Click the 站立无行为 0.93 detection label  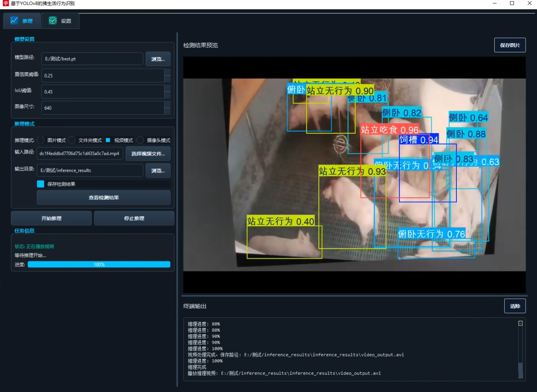[352, 171]
